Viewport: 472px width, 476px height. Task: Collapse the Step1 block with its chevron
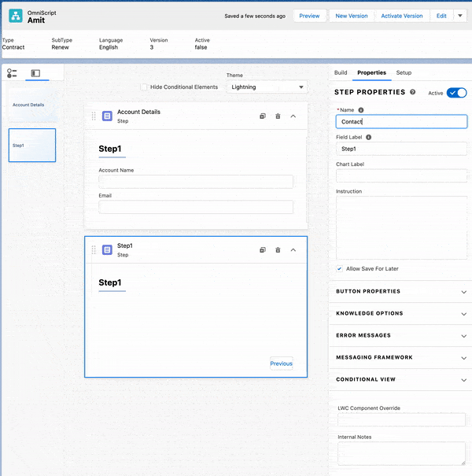coord(293,250)
